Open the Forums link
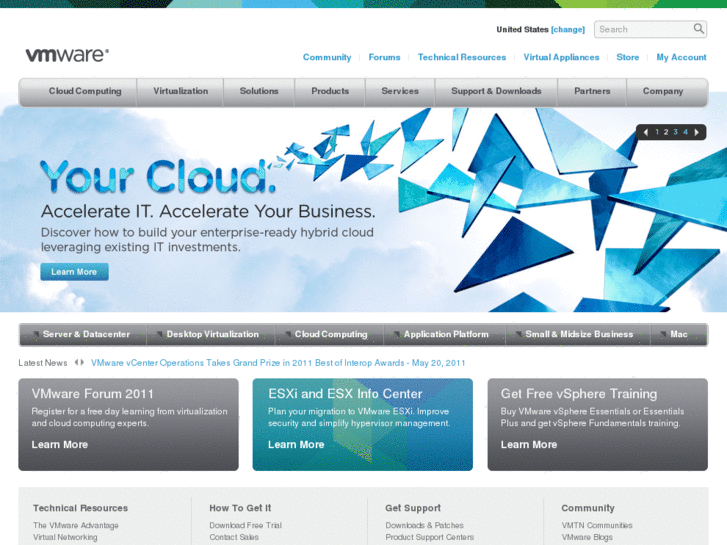Viewport: 727px width, 545px height. tap(384, 57)
